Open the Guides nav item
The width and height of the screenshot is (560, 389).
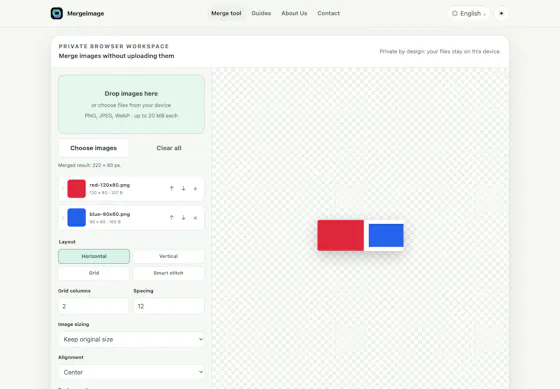(261, 13)
